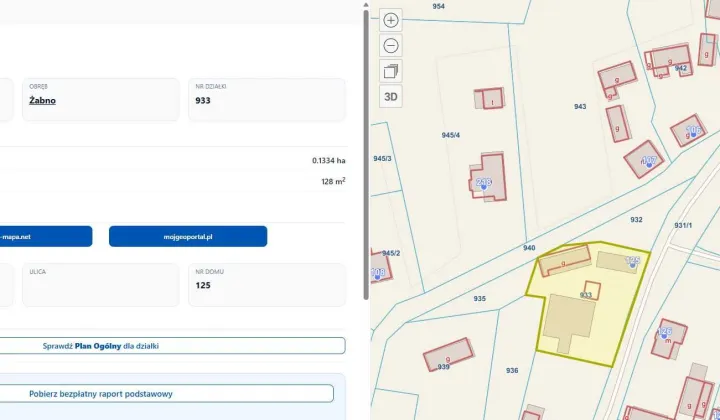The width and height of the screenshot is (720, 420).
Task: Click parcel label 931/1 on map
Action: click(x=683, y=225)
